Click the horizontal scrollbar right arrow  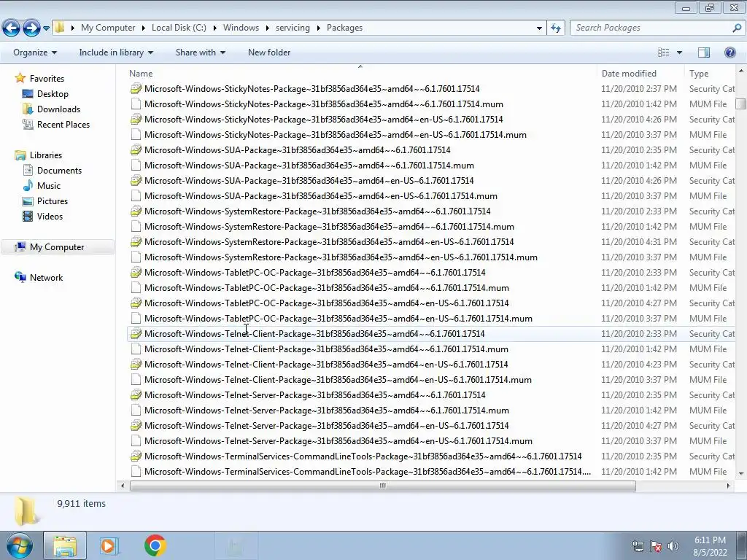click(x=728, y=486)
